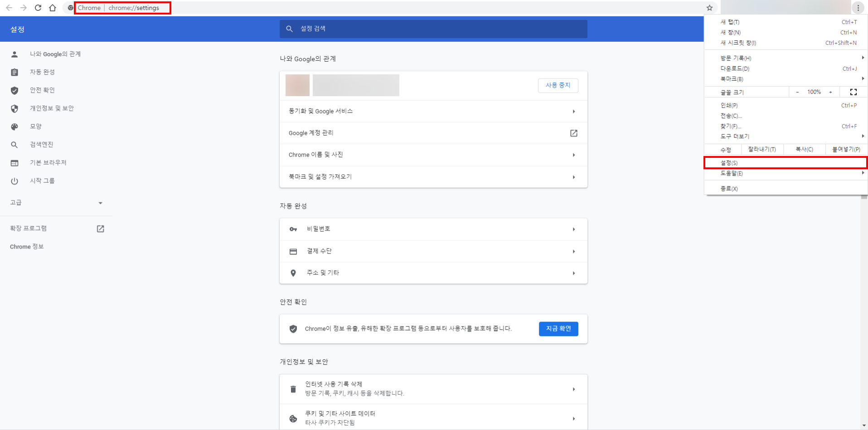Select 찾기(F) from Chrome menu

(x=786, y=126)
